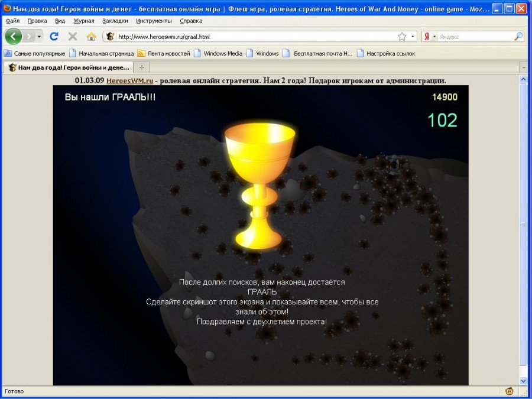
Task: Go to home page via house icon
Action: (x=91, y=36)
